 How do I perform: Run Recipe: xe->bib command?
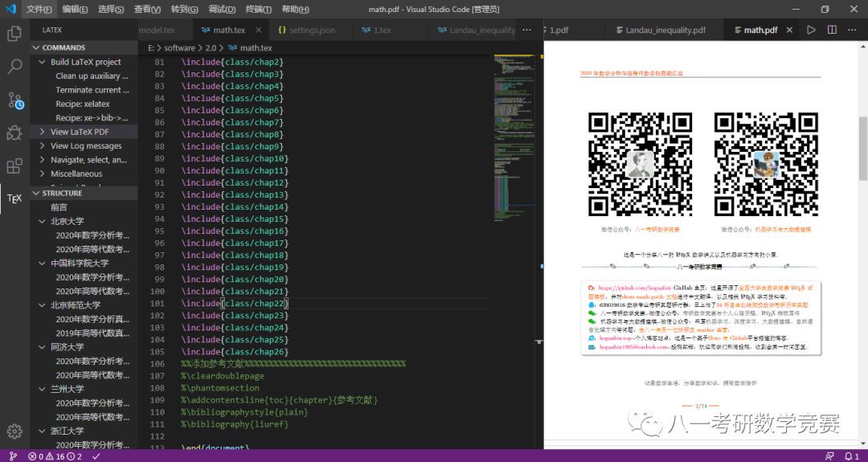[x=92, y=117]
